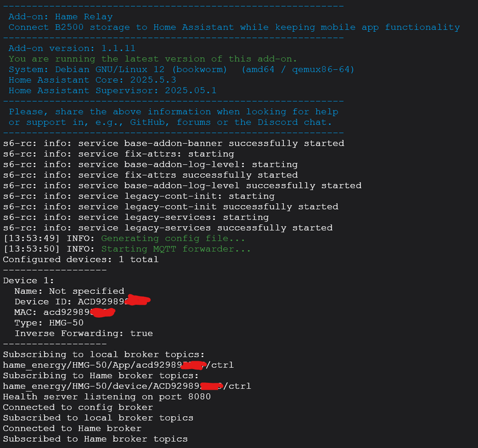Click the 'Generating config file...' log message
The image size is (478, 448).
[173, 238]
